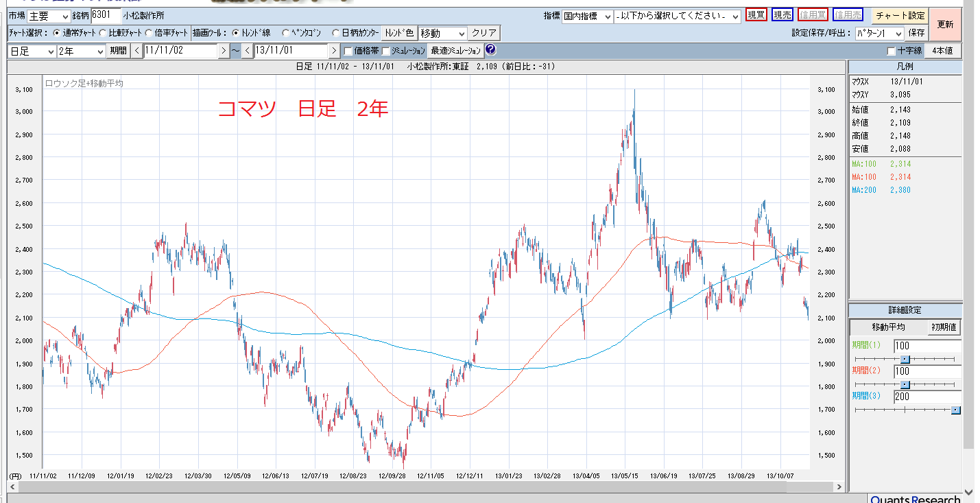Open the 2年 period dropdown

82,51
